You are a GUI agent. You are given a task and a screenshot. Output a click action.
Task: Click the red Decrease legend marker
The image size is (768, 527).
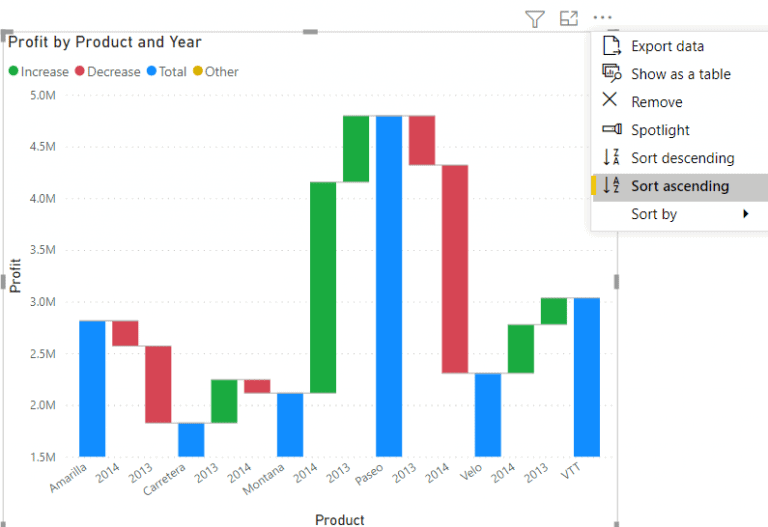80,71
